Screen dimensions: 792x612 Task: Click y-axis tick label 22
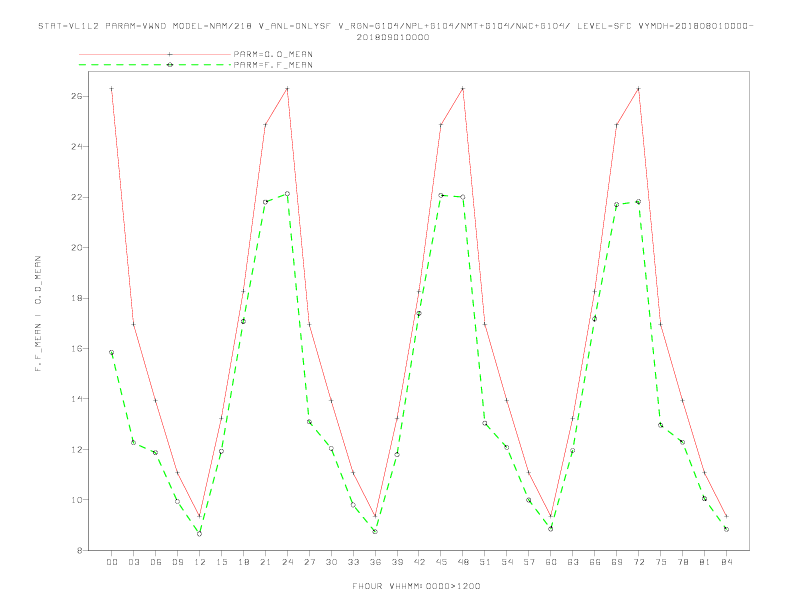77,197
